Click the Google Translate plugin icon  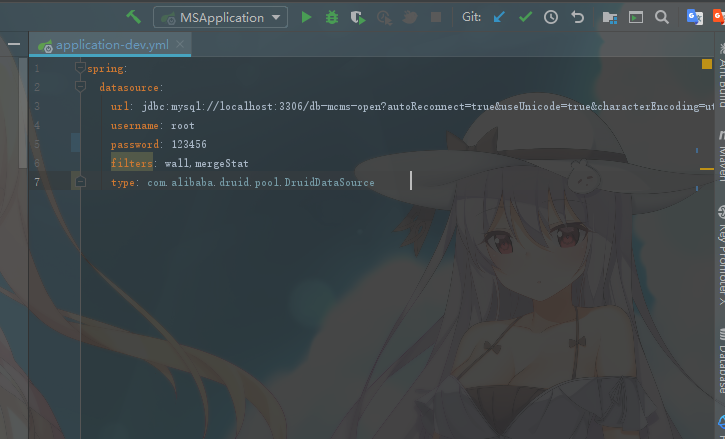pos(694,17)
